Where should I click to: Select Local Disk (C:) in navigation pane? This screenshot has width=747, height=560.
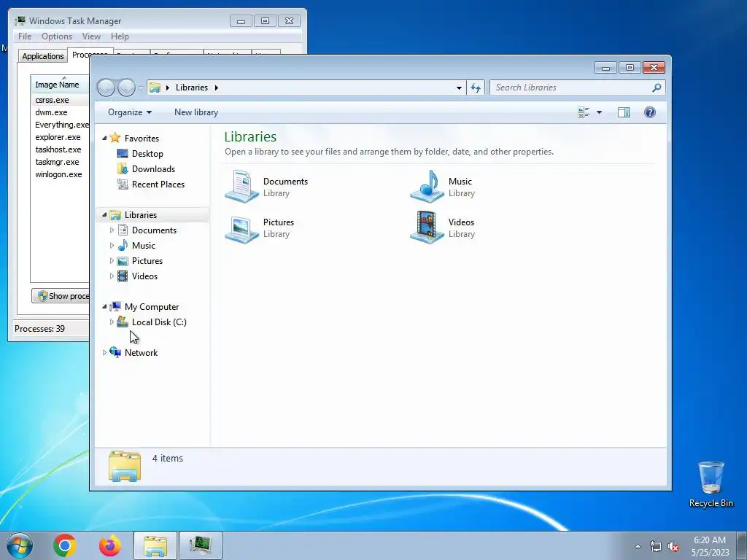click(x=159, y=322)
